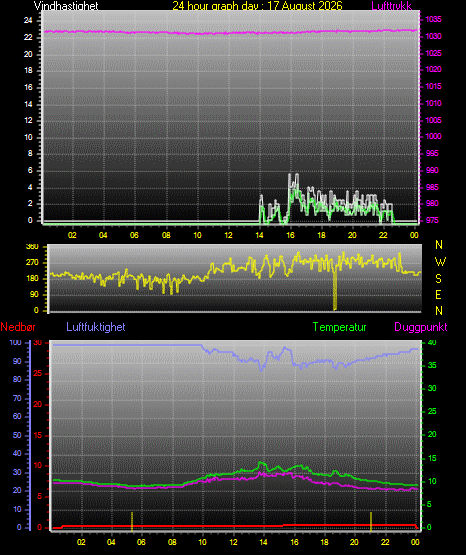This screenshot has height=555, width=466.
Task: Click the yellow sunrise marker near hour 05
Action: [132, 521]
